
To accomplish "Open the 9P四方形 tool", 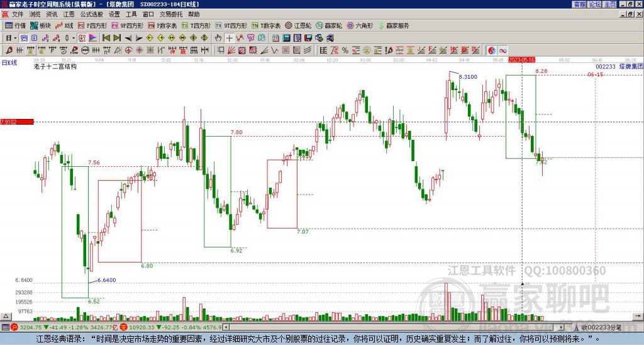I will [128, 25].
